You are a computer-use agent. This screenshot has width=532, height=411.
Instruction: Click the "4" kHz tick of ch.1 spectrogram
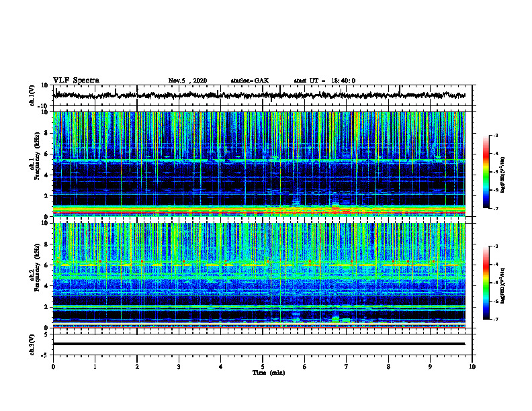46,175
